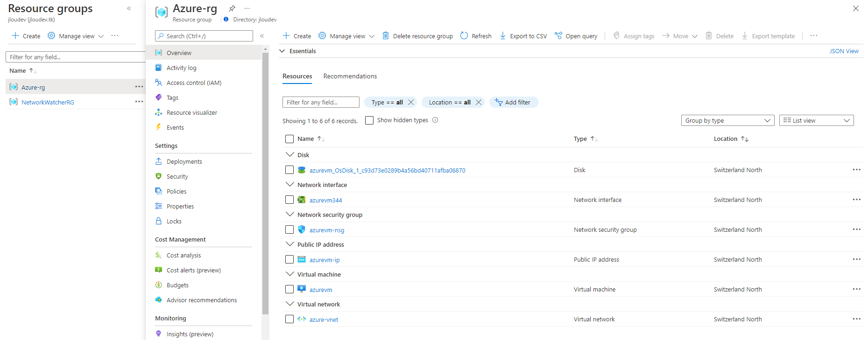
Task: Click the resource menu scrollbar
Action: click(265, 184)
